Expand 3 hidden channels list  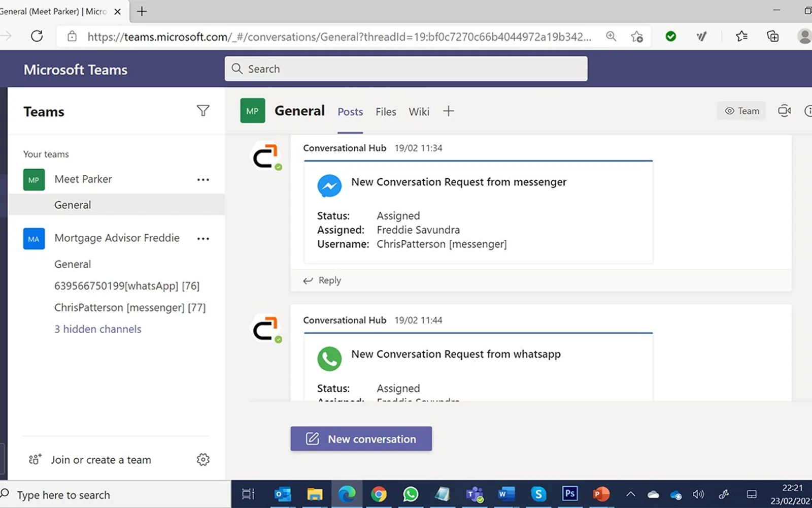[98, 329]
